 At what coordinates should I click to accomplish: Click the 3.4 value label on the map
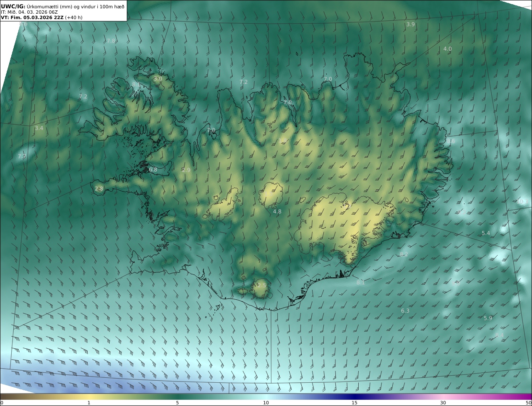coord(39,128)
